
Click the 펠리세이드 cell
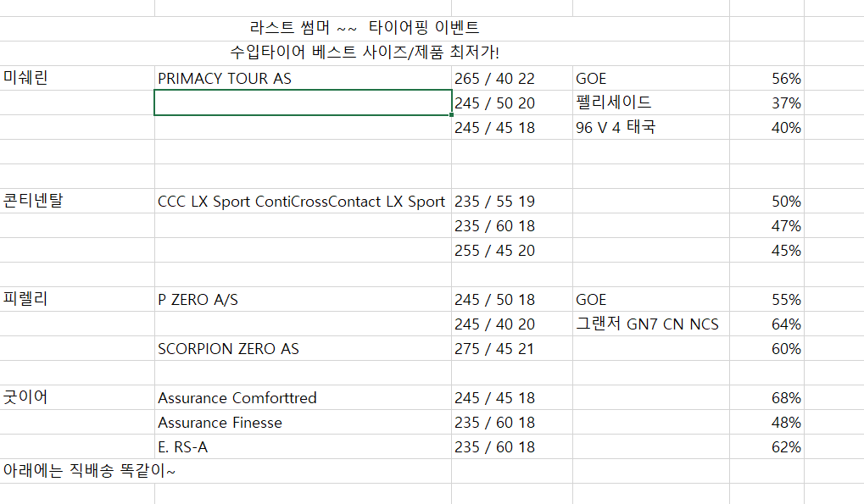point(614,103)
